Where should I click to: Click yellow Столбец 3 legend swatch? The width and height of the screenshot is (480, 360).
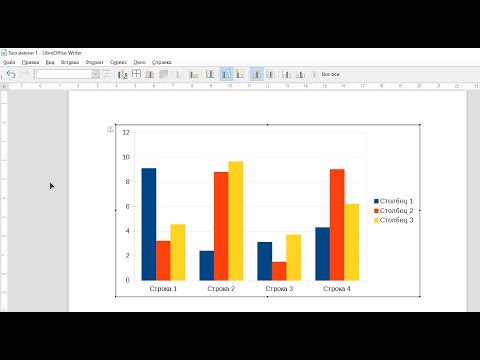tap(376, 220)
